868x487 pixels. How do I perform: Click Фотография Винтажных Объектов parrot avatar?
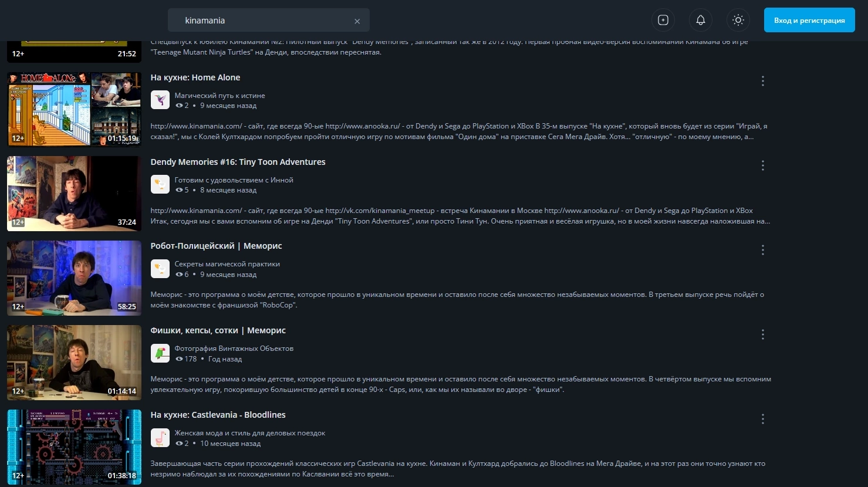click(x=160, y=353)
